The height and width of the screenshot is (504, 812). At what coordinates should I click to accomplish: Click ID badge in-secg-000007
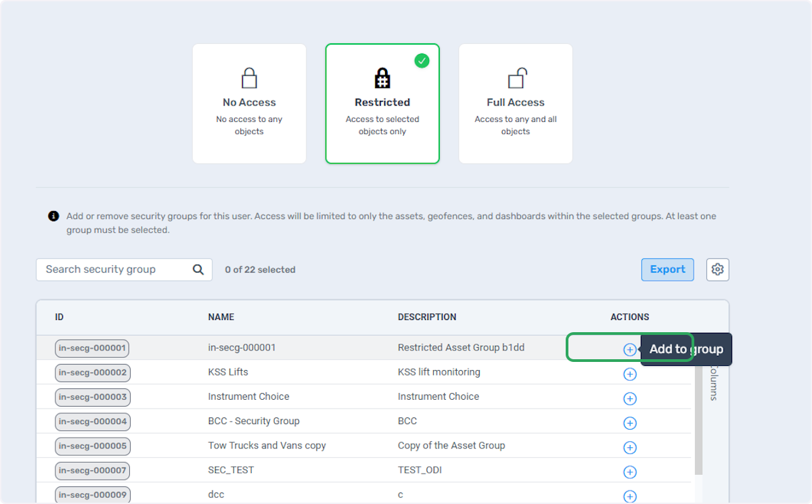coord(92,470)
